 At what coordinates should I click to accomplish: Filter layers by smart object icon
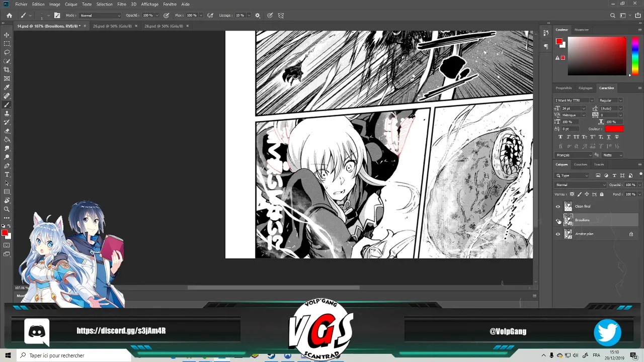(x=630, y=175)
